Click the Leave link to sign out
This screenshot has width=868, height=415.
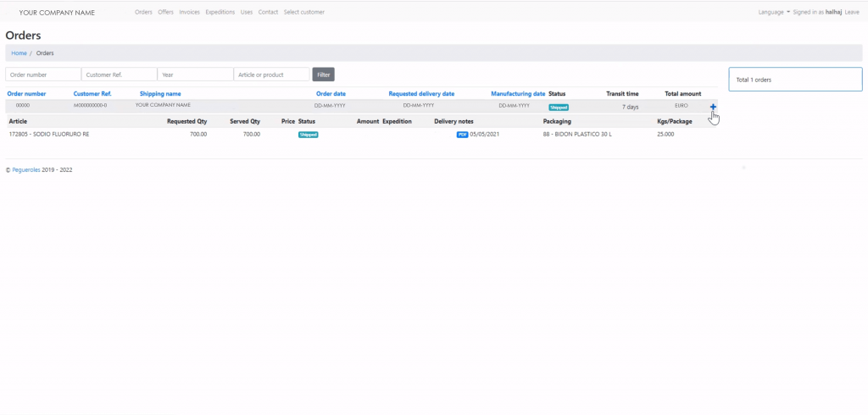[852, 13]
